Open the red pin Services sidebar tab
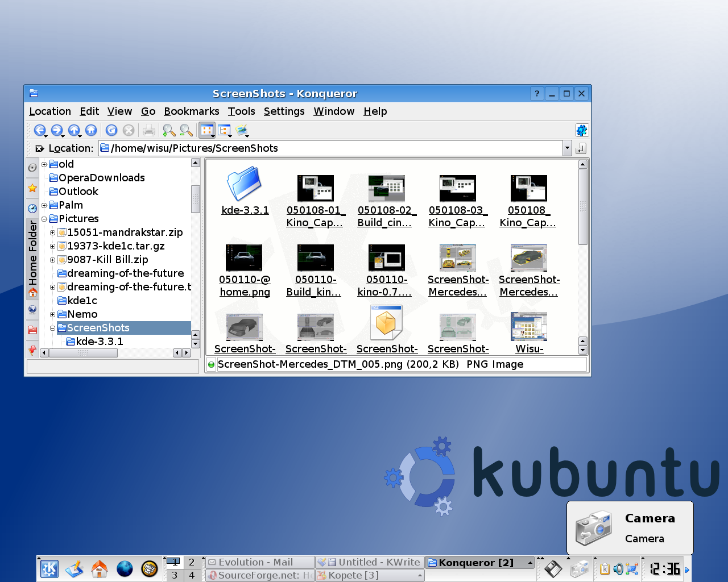This screenshot has height=582, width=728. click(32, 350)
